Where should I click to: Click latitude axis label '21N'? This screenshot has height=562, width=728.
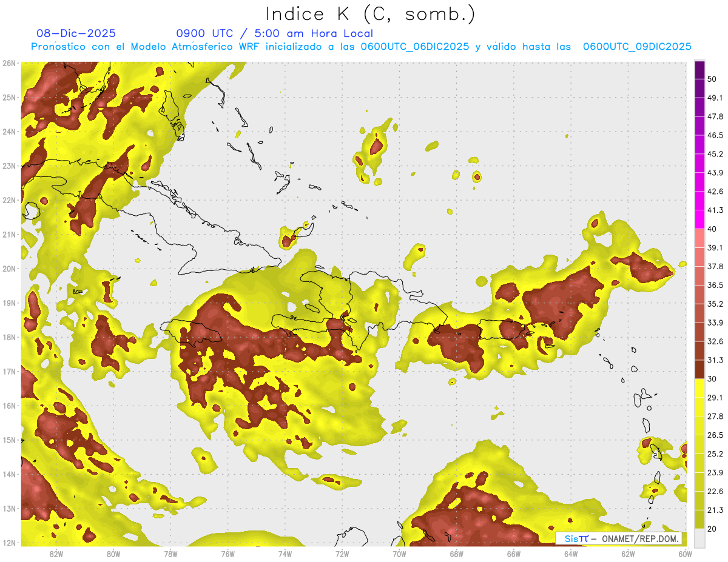point(9,235)
